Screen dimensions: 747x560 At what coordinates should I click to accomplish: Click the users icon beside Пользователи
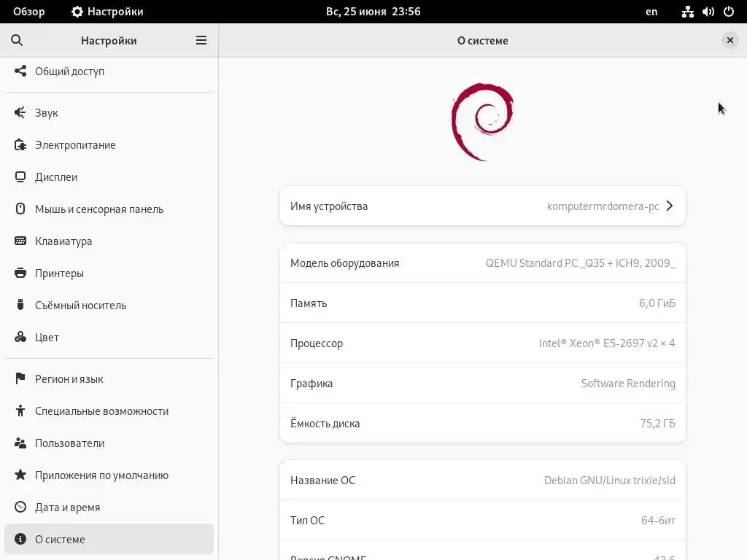point(20,443)
